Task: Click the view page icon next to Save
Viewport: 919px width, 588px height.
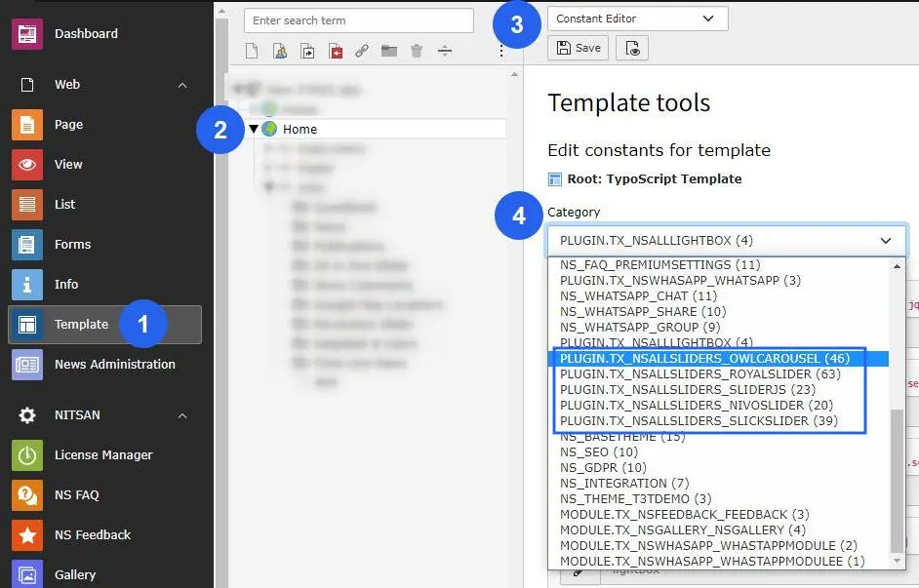Action: click(x=632, y=48)
